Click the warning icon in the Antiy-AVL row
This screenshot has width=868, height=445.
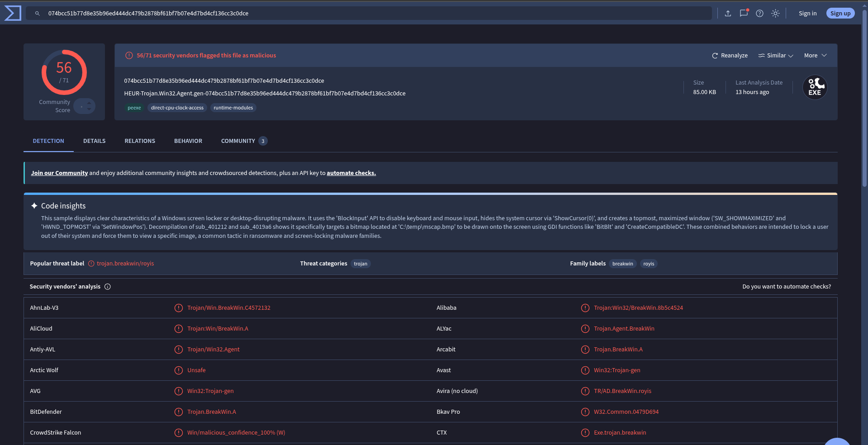pos(179,350)
